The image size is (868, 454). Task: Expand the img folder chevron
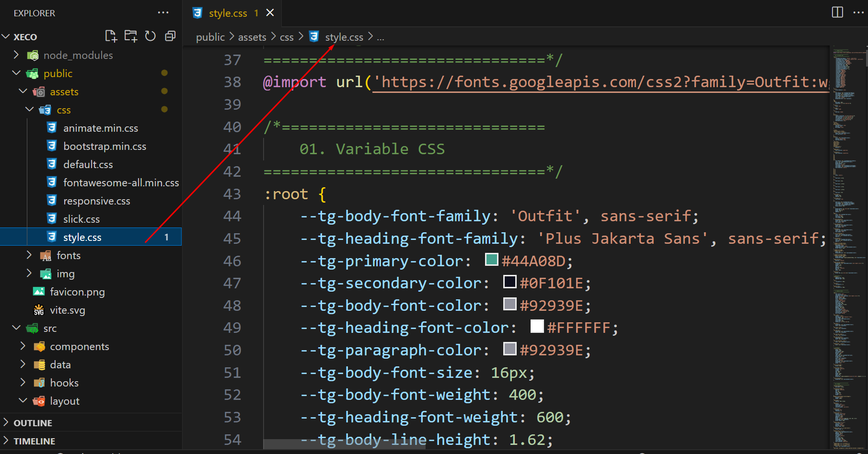pyautogui.click(x=29, y=273)
